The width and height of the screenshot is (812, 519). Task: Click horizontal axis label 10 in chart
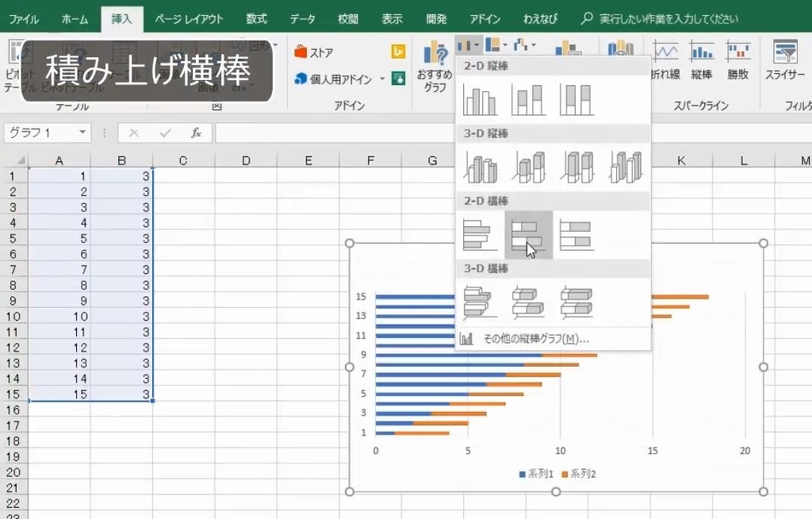click(x=561, y=451)
